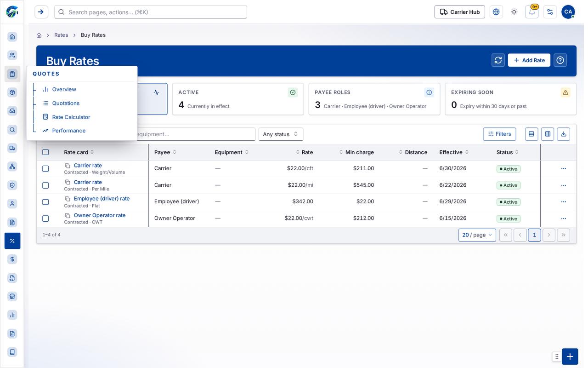Click the refresh icon in the Buy Rates header
588x368 pixels.
click(498, 60)
